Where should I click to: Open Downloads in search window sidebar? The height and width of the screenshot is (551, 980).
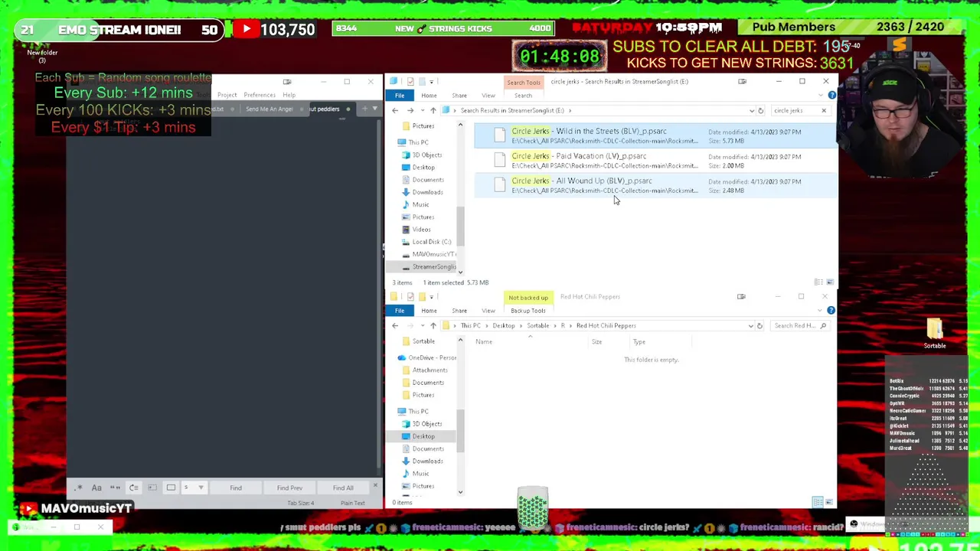pos(427,192)
